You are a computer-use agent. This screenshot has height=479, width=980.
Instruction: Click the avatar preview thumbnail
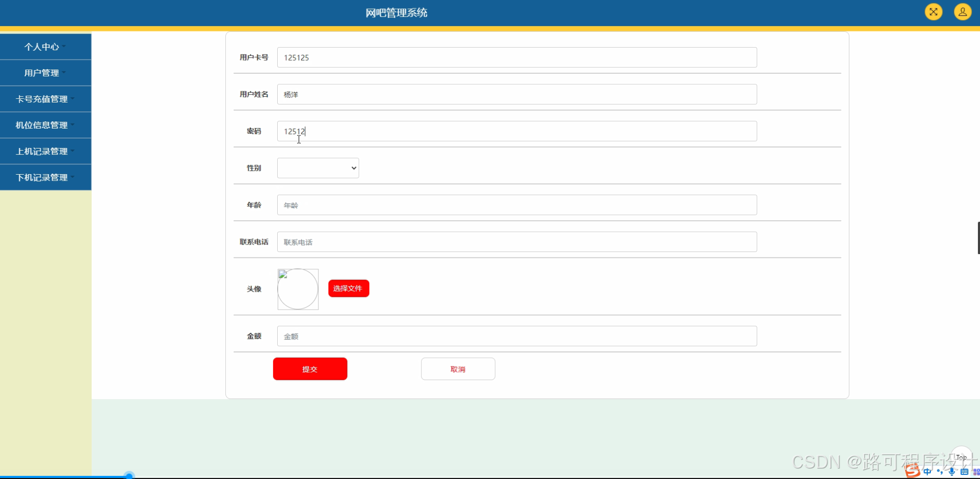[x=298, y=289]
